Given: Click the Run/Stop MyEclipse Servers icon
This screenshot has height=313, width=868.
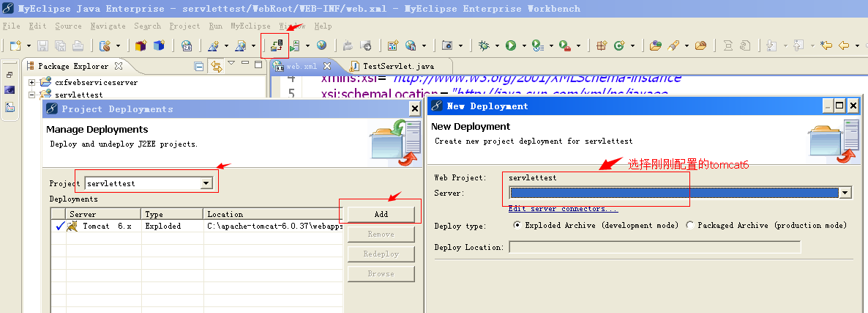Looking at the screenshot, I should point(296,46).
